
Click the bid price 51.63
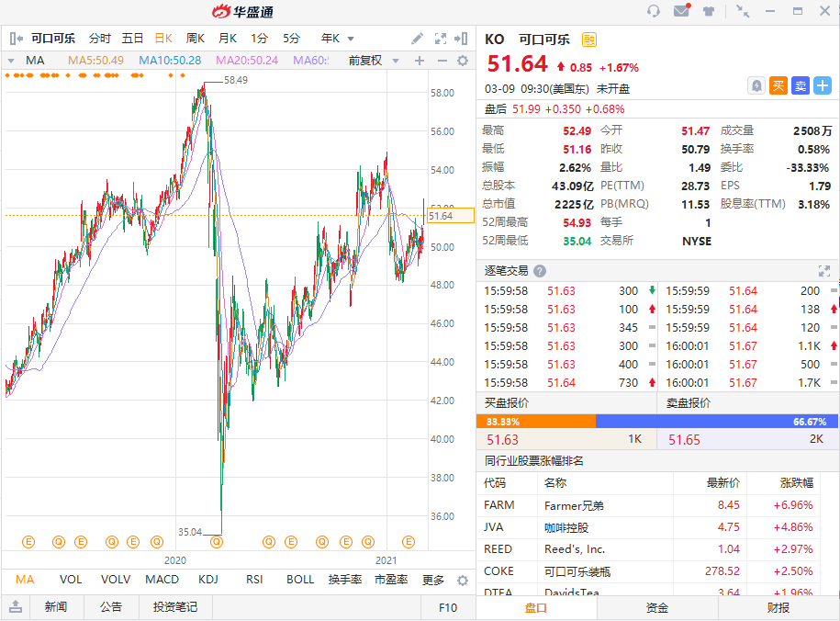point(502,440)
